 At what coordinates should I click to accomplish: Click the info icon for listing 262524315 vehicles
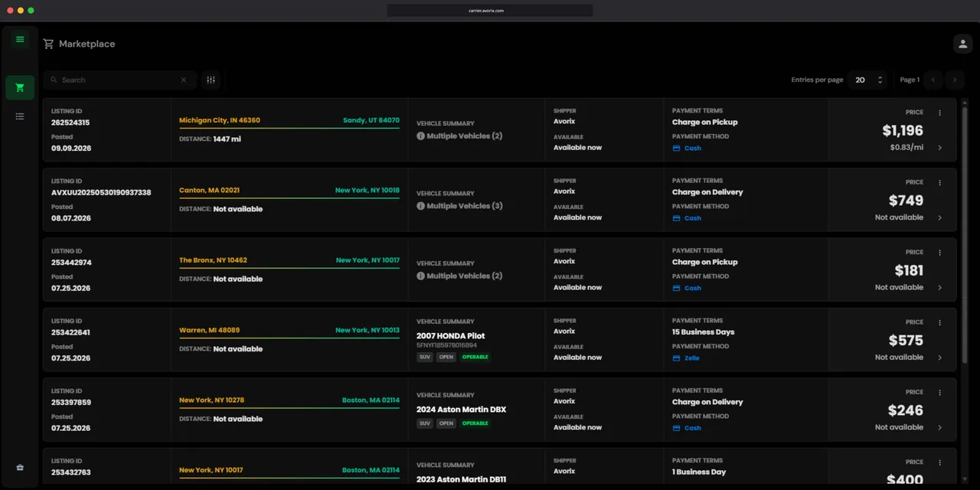(420, 136)
